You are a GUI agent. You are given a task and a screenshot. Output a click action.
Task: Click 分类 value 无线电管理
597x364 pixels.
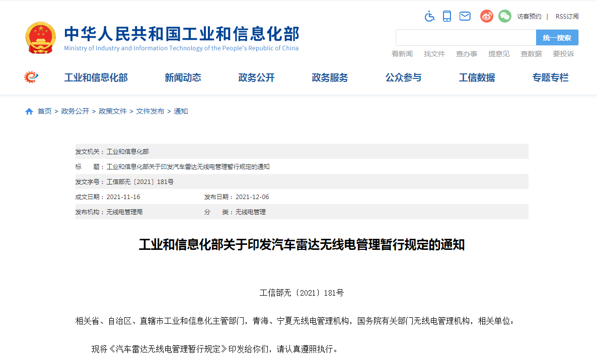[x=251, y=212]
